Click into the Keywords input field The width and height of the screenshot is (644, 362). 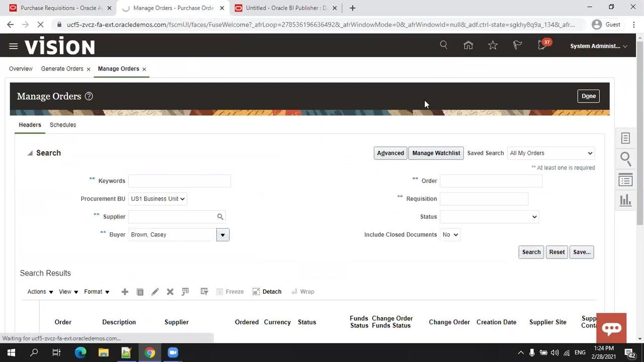pos(180,181)
